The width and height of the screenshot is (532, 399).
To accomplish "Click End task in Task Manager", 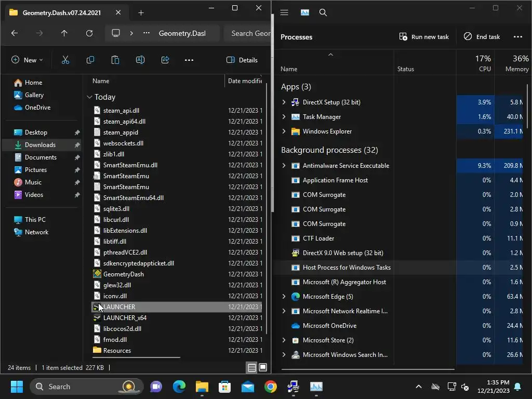I will [x=482, y=37].
